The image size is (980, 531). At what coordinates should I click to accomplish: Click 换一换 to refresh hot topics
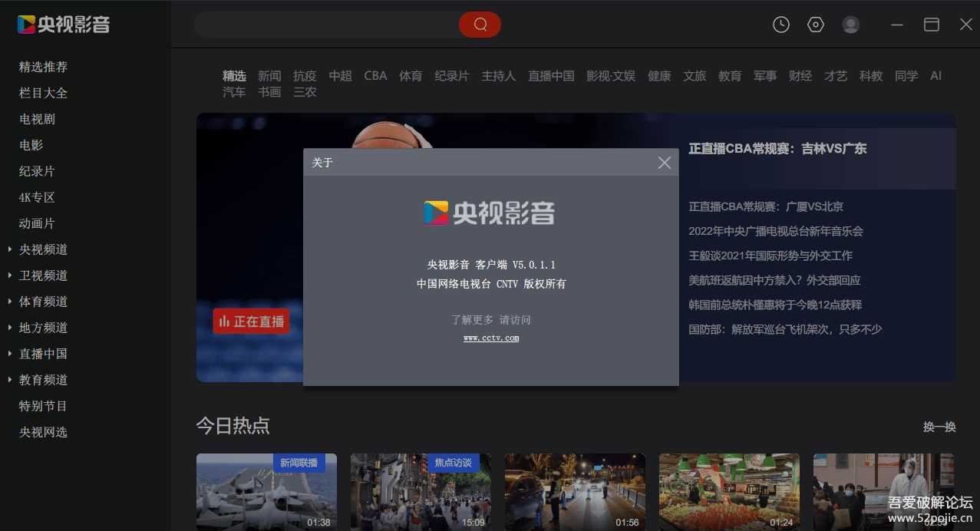(x=939, y=427)
